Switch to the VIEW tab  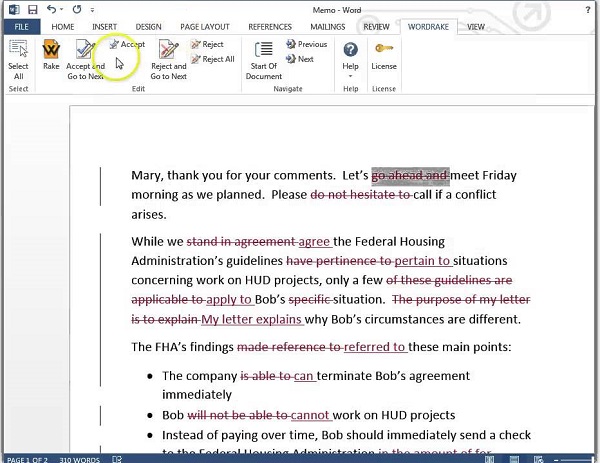pyautogui.click(x=476, y=27)
